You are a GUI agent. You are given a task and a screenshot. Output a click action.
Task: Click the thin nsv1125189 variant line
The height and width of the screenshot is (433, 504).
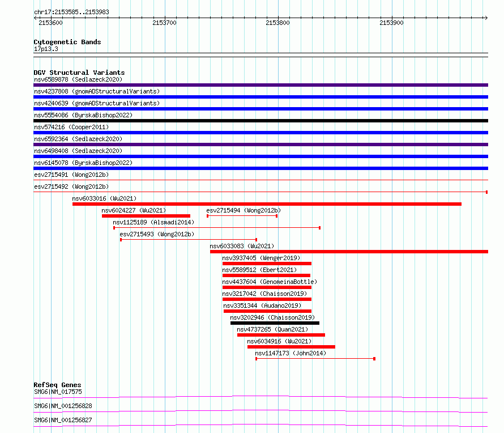click(217, 228)
